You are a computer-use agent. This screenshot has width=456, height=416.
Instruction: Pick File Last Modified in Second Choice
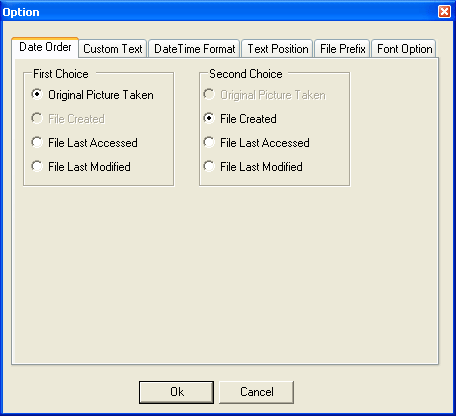(253, 167)
